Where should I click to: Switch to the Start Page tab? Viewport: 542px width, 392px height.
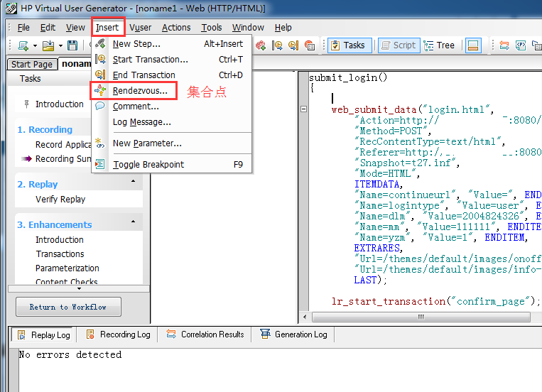click(x=32, y=65)
